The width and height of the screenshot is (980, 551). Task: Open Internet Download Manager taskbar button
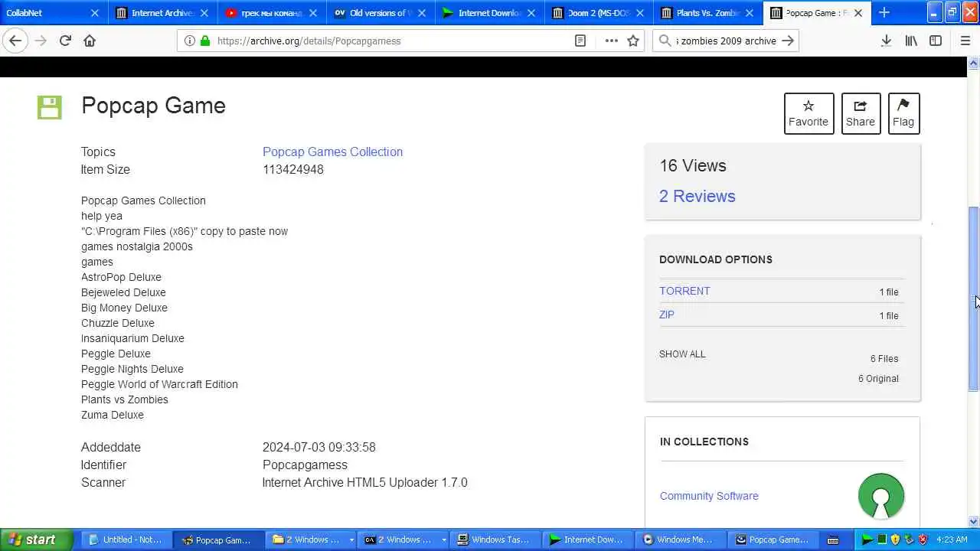[587, 540]
